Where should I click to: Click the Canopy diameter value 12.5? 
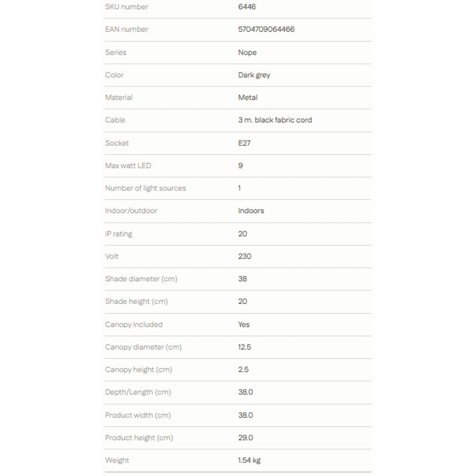click(x=245, y=347)
